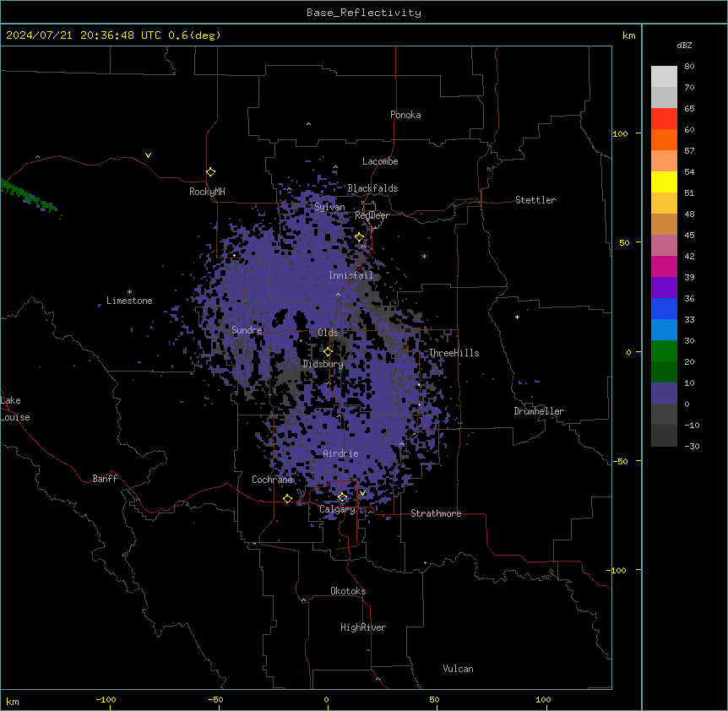Click the Ponoka city label
The image size is (728, 711).
(x=405, y=115)
